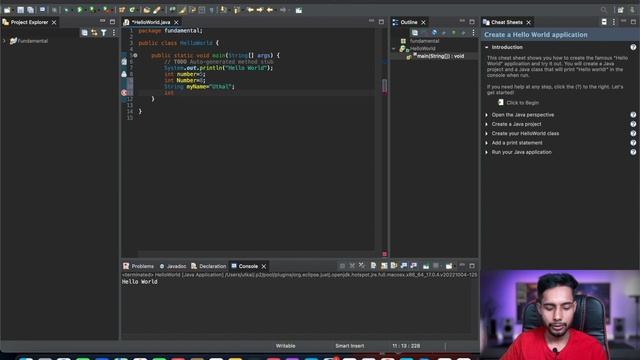Click Cheat Sheets collapse-all toolbar icon
Screen dimensions: 640x360
tap(604, 22)
